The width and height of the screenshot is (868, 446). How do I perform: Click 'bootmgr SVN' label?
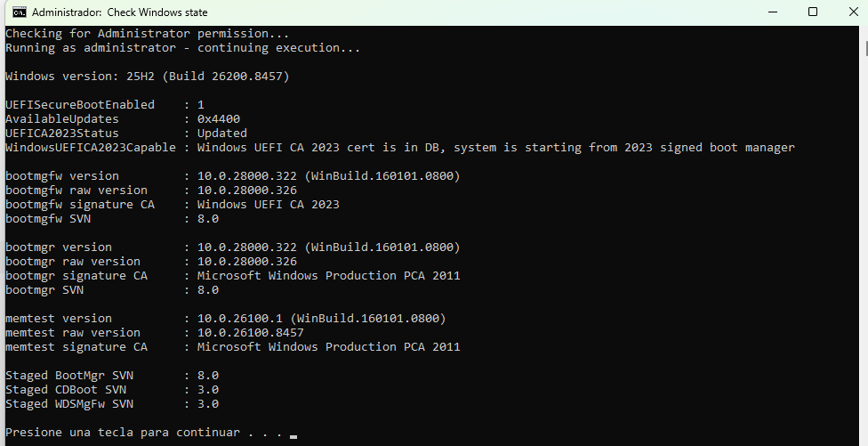pyautogui.click(x=44, y=290)
